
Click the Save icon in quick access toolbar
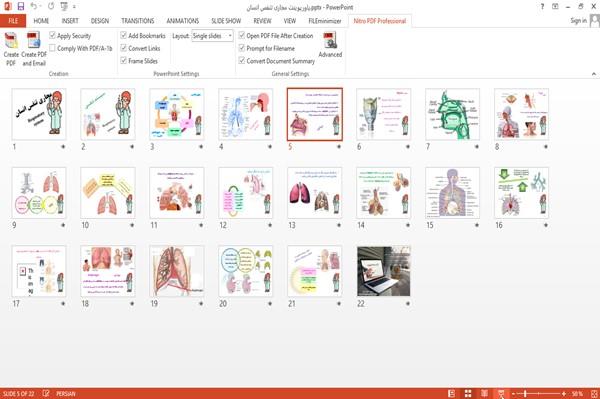[21, 7]
